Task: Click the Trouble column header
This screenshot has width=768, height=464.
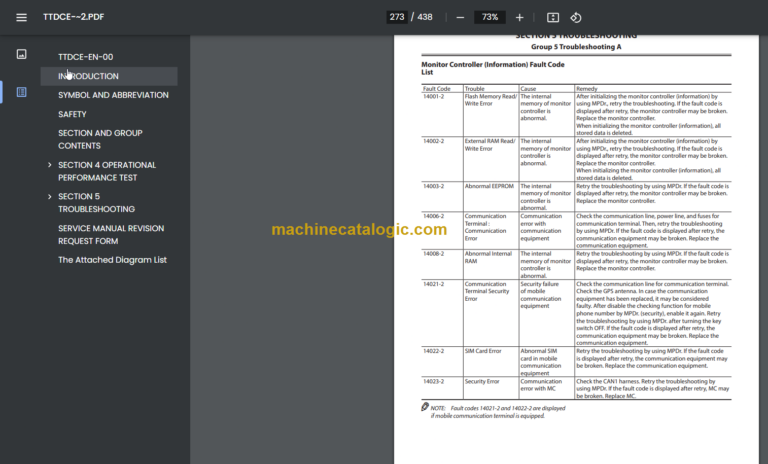Action: tap(475, 89)
